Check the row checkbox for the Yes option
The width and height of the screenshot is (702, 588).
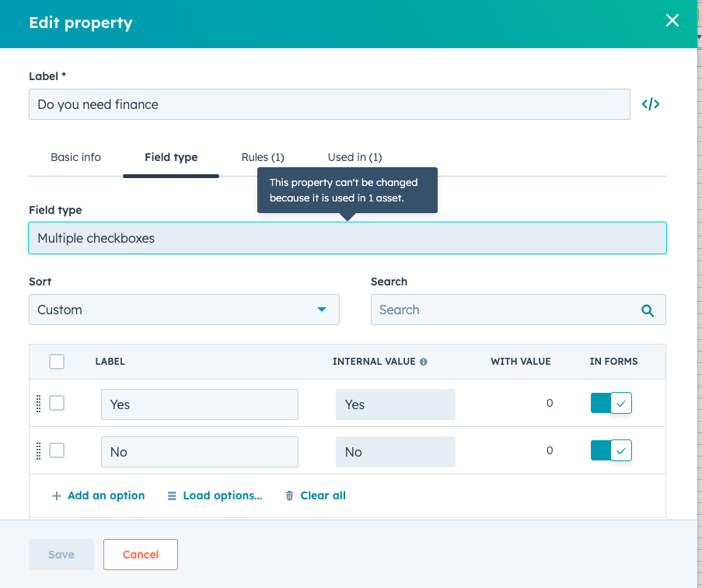pos(56,403)
